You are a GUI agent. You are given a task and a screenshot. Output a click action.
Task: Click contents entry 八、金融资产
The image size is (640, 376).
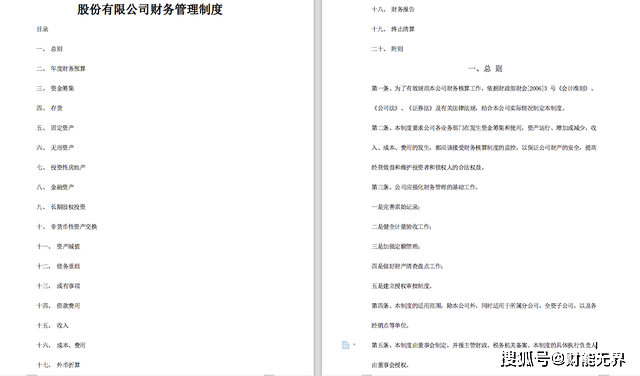pyautogui.click(x=55, y=187)
